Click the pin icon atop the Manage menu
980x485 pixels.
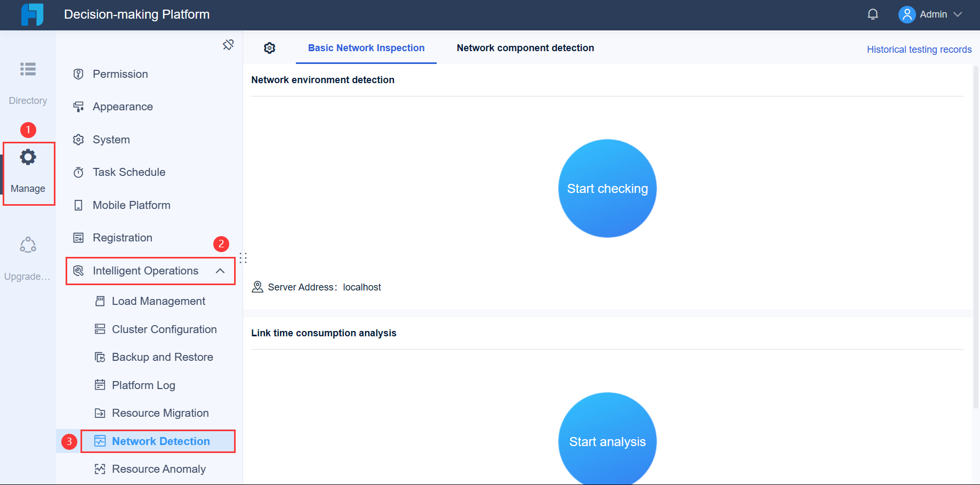tap(228, 45)
